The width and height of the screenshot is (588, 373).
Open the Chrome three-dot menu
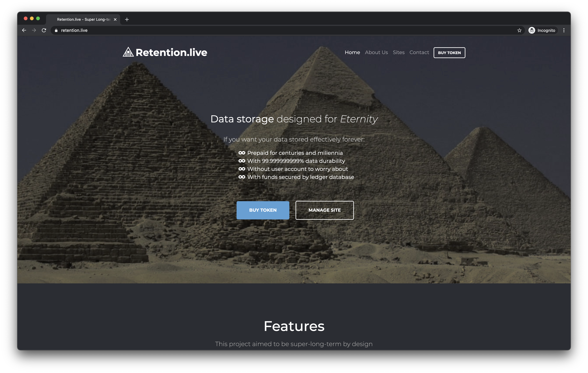tap(564, 30)
